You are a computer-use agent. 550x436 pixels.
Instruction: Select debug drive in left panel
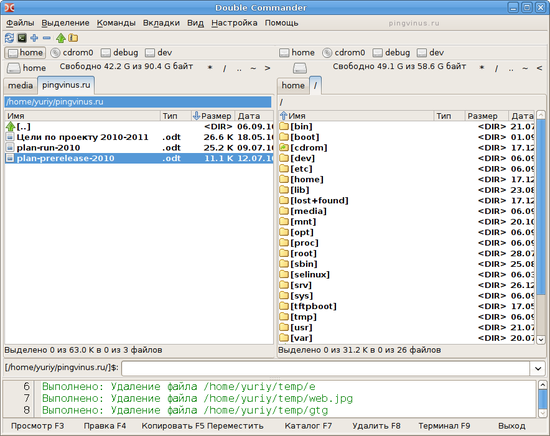pos(119,53)
